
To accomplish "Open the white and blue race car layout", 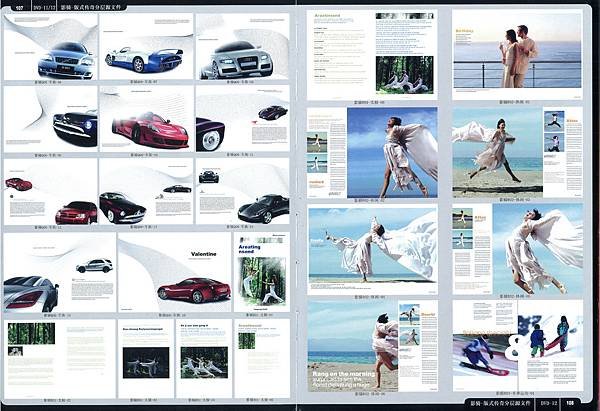I will click(147, 47).
